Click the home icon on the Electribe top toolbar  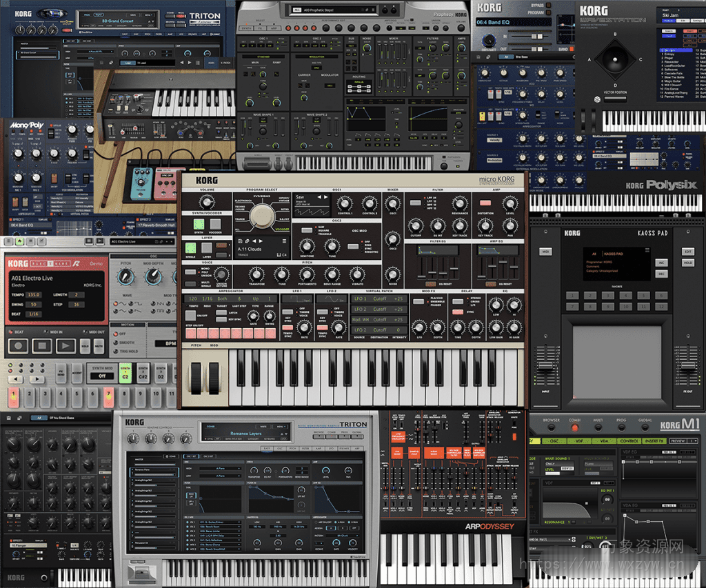tap(20, 241)
